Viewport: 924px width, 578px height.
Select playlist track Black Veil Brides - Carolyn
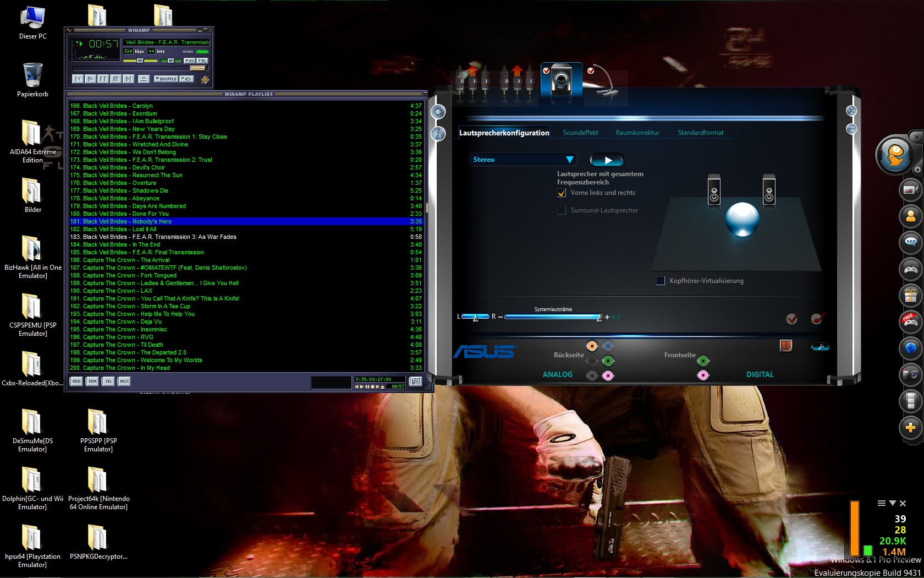click(x=246, y=106)
